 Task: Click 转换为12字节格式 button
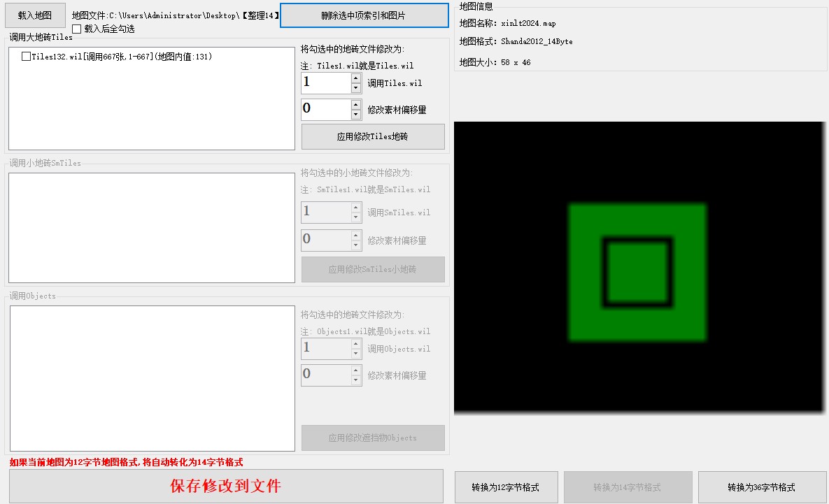pos(506,487)
